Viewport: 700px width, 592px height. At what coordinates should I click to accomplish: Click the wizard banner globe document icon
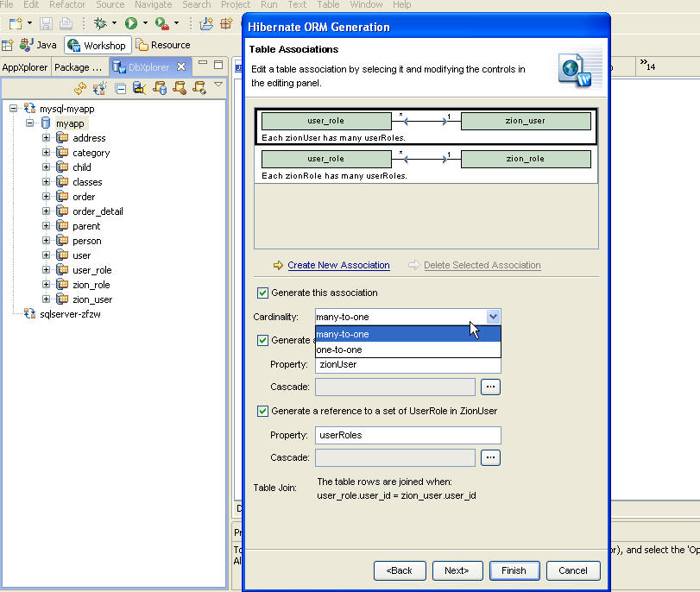[x=576, y=70]
